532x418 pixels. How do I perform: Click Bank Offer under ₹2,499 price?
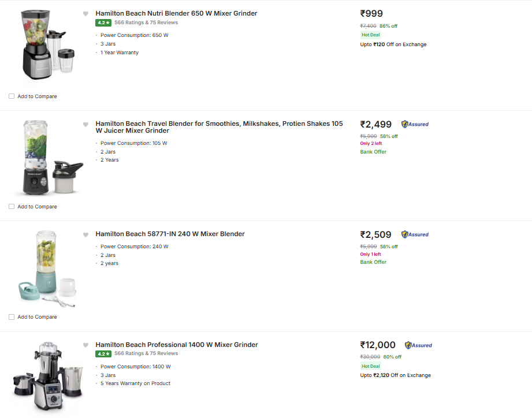tap(373, 152)
